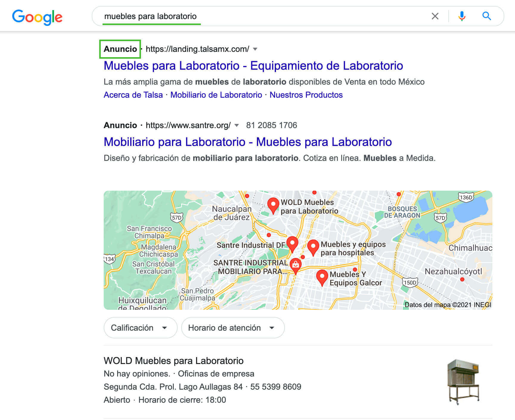Open Mobiliario de Laboratorio sitelink
Viewport: 515px width, 420px height.
(216, 95)
